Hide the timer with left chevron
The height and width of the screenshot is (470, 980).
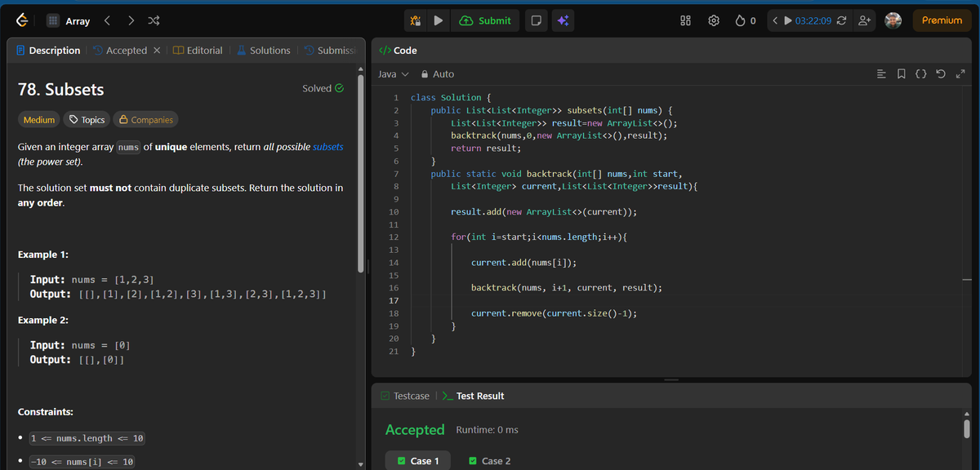coord(774,20)
